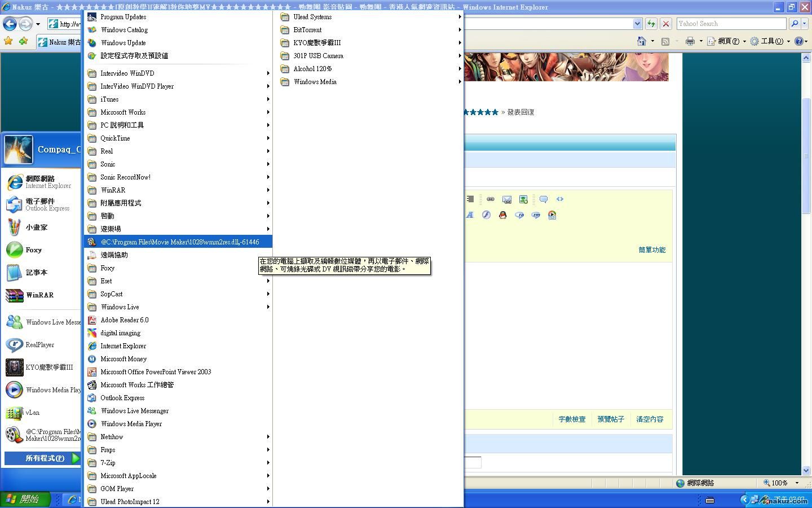812x508 pixels.
Task: Click the Yahoo! Search input box
Action: pyautogui.click(x=731, y=24)
